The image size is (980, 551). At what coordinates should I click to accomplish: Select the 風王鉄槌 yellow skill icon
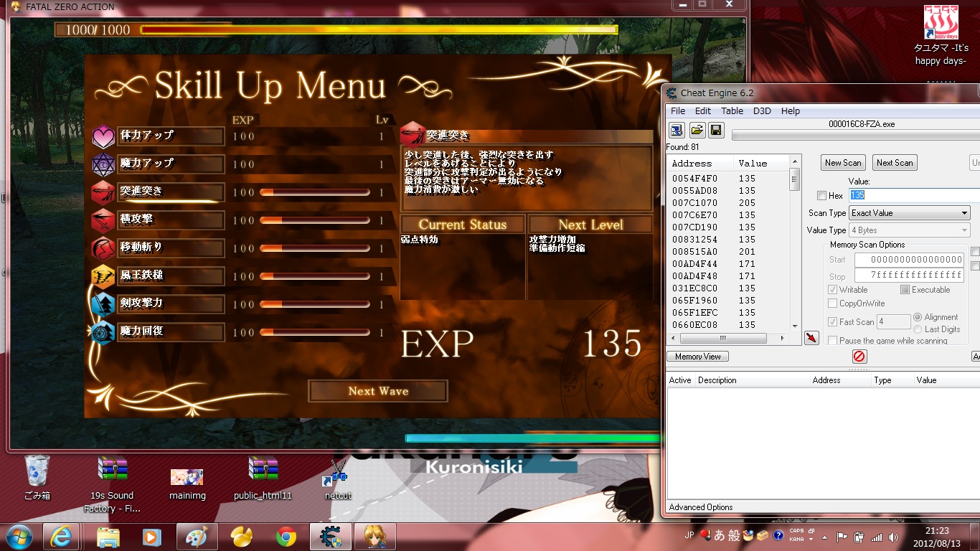pyautogui.click(x=103, y=276)
